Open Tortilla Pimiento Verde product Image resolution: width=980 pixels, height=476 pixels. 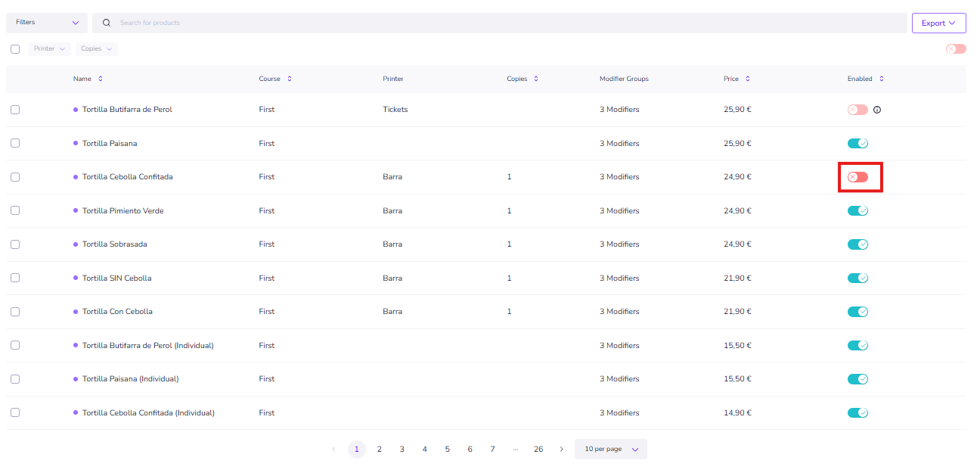point(122,211)
